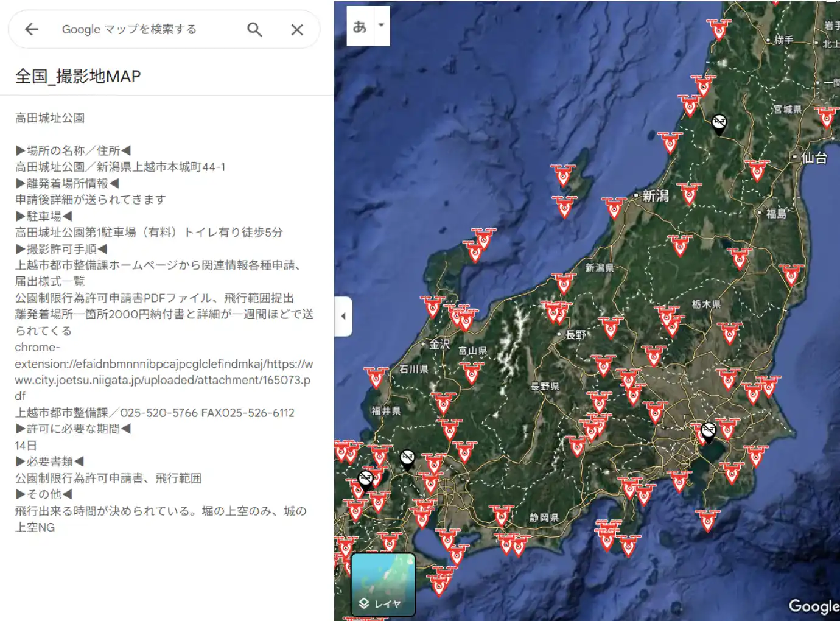Click the 025-520-5766 phone number line
The image size is (840, 621).
point(155,413)
